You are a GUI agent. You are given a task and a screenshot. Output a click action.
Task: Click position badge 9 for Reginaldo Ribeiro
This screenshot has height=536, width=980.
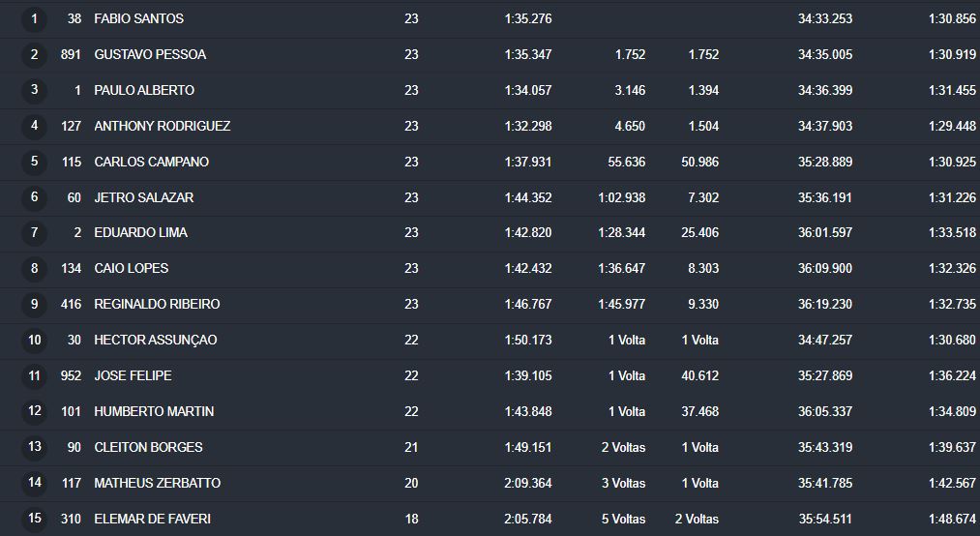point(35,304)
